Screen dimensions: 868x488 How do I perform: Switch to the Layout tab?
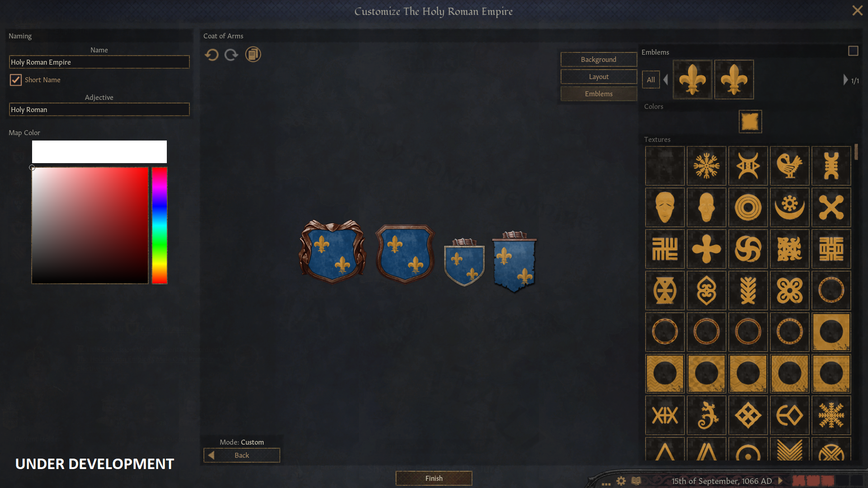599,76
